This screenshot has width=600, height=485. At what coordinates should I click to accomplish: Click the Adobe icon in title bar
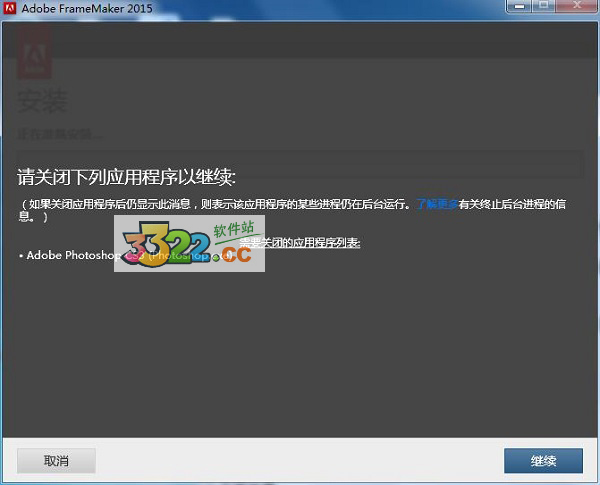9,8
